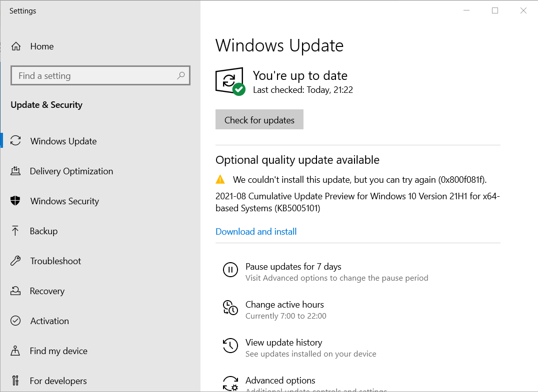Open Backup settings
Viewport: 538px width, 392px height.
click(x=100, y=231)
